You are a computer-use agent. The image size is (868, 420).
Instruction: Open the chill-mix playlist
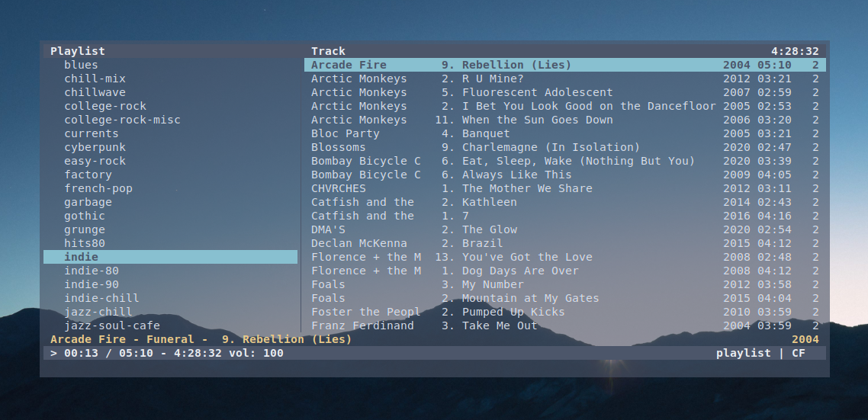click(x=95, y=79)
